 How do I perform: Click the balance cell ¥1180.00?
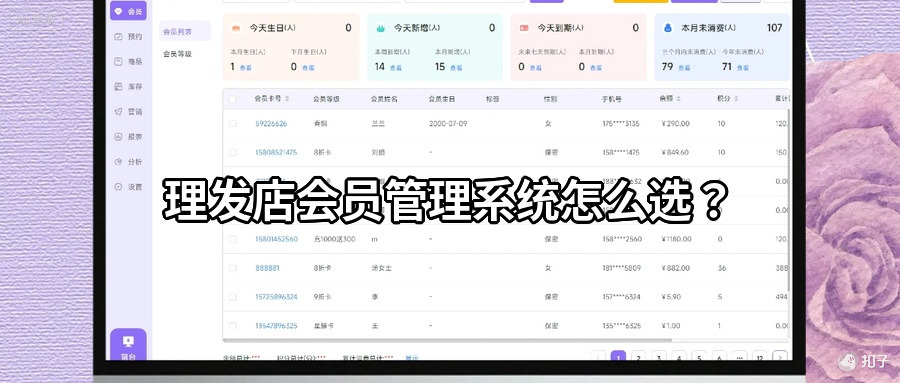pyautogui.click(x=676, y=239)
